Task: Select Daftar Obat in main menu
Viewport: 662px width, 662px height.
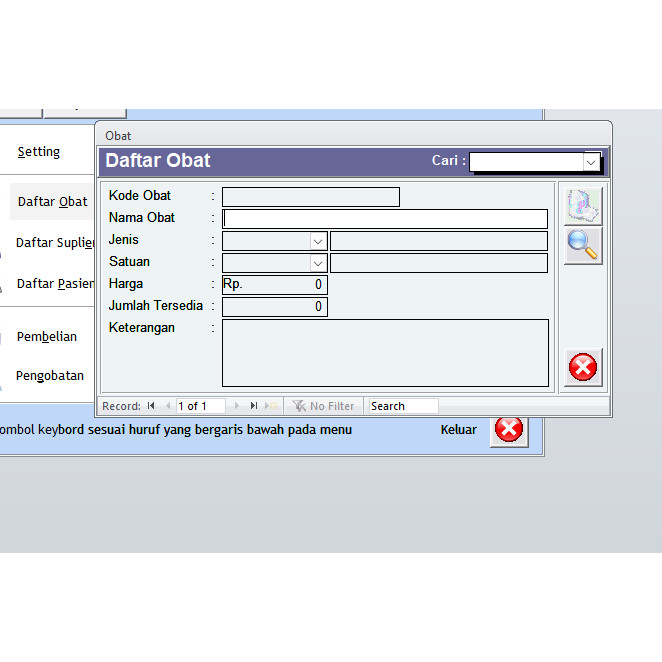Action: tap(52, 202)
